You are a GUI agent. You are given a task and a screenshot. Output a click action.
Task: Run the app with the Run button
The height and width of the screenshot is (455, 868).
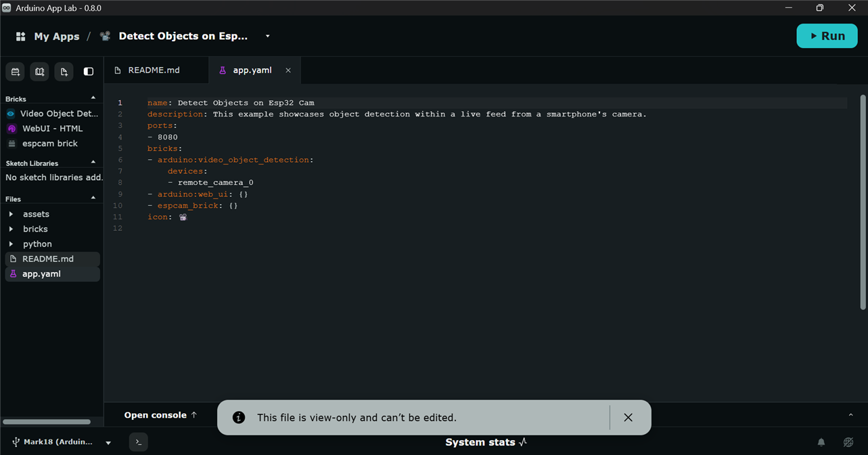[827, 36]
